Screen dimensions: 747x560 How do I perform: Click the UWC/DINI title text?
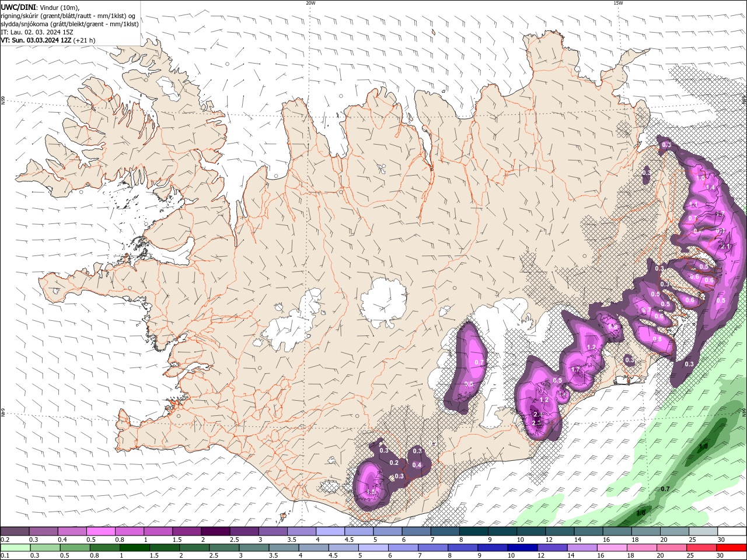click(x=19, y=7)
